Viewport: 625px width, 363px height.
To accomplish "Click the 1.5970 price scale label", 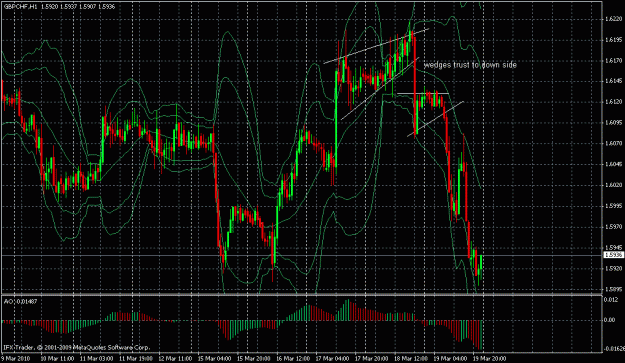I will (x=613, y=227).
